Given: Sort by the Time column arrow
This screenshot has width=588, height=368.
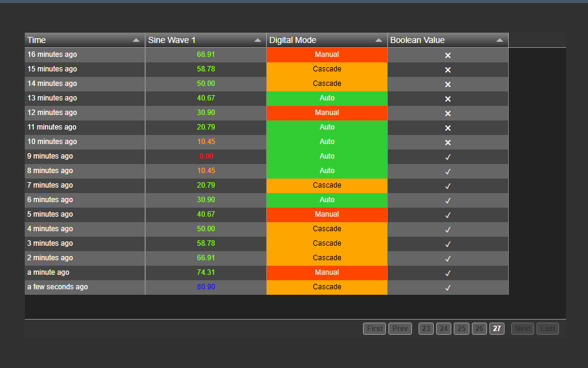Looking at the screenshot, I should pos(136,40).
